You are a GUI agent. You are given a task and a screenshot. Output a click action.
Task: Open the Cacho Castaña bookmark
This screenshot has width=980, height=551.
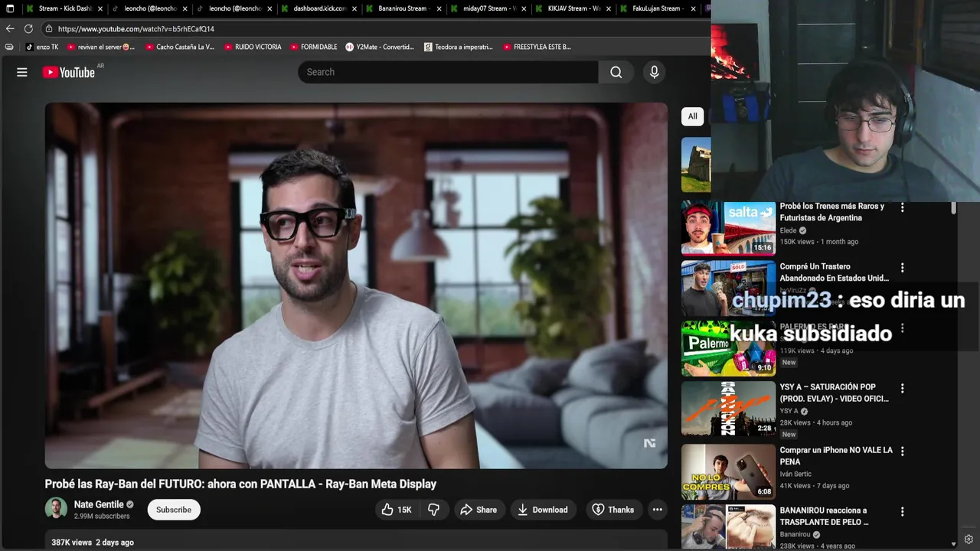pyautogui.click(x=180, y=47)
